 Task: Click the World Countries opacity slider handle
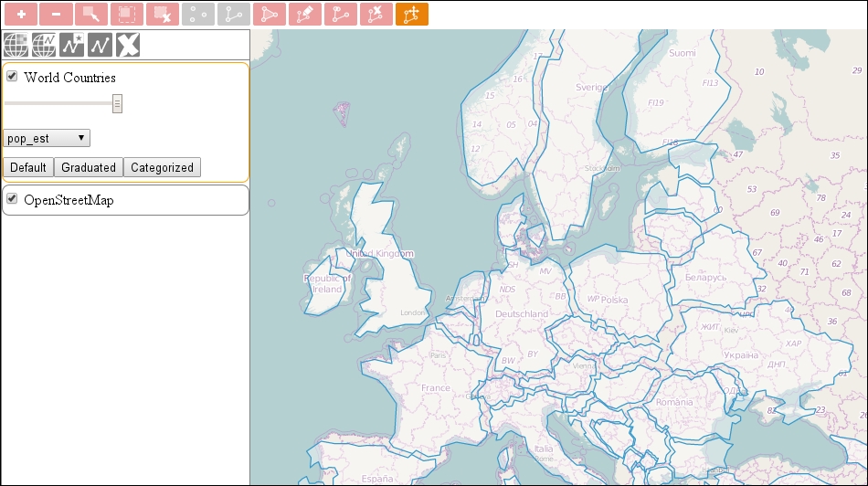pos(117,103)
